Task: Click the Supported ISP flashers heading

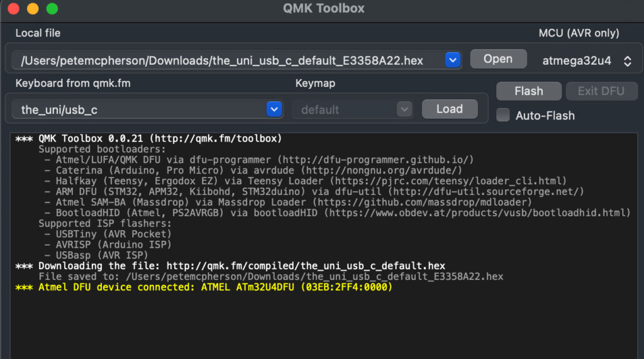Action: click(105, 223)
